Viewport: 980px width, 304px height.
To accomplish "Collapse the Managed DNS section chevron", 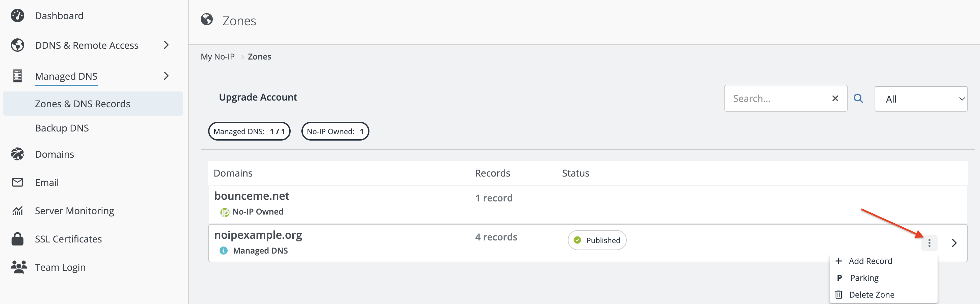I will (x=166, y=76).
